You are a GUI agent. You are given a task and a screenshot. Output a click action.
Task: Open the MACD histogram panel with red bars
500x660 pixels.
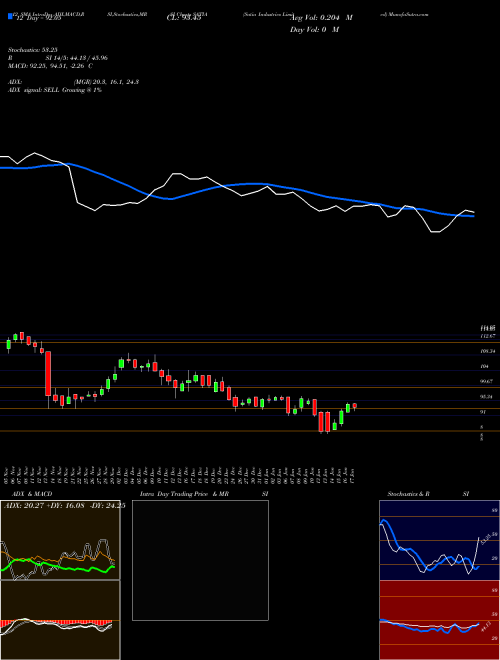point(60,620)
